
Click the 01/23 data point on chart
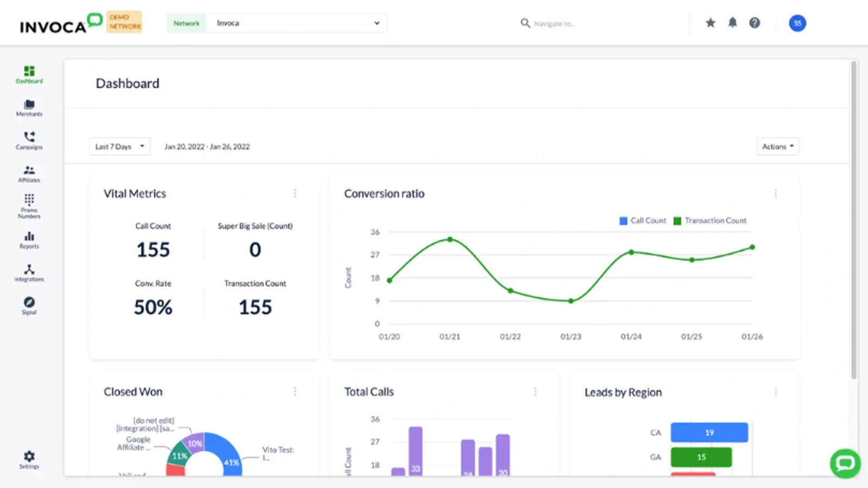click(571, 301)
